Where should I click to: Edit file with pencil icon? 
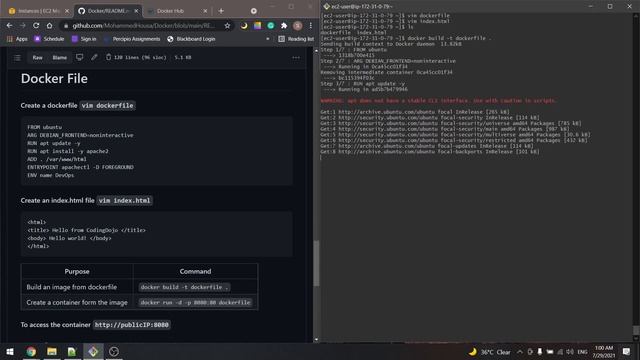tap(94, 57)
